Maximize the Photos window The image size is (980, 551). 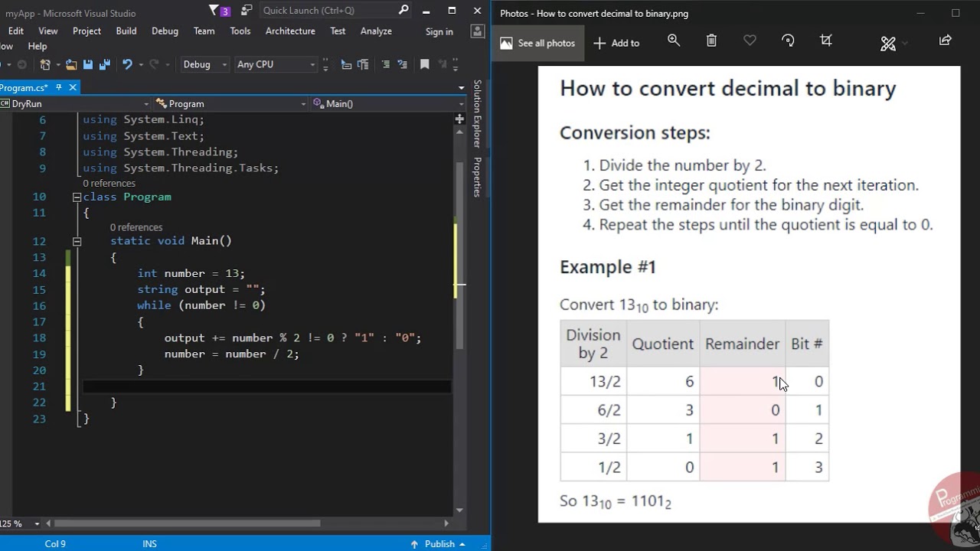point(955,13)
